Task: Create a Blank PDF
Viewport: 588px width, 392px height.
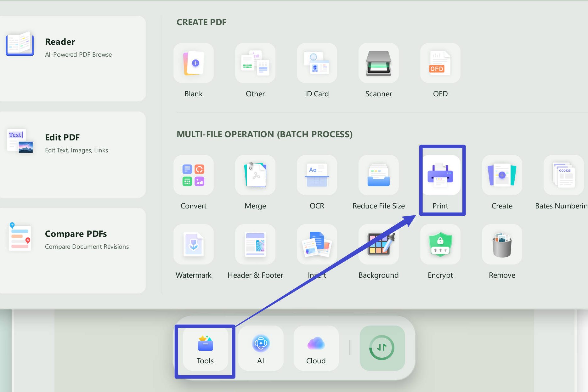Action: click(x=194, y=63)
